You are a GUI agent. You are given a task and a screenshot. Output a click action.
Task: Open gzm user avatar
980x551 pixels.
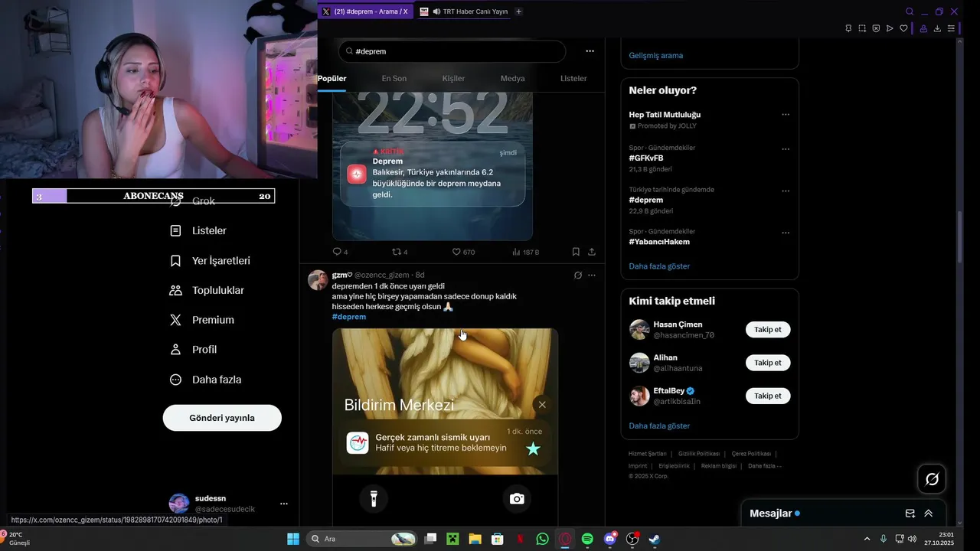(318, 280)
